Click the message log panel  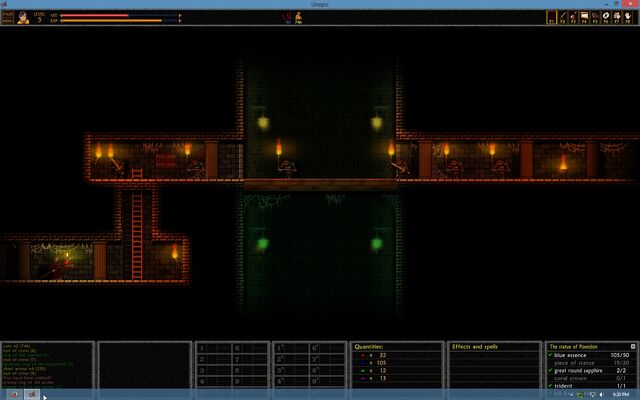[47, 365]
